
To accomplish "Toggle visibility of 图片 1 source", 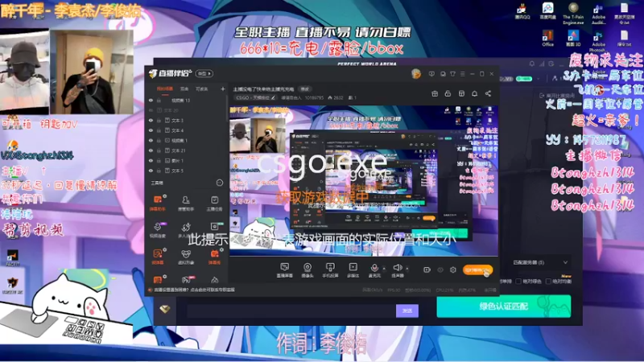I will [151, 160].
